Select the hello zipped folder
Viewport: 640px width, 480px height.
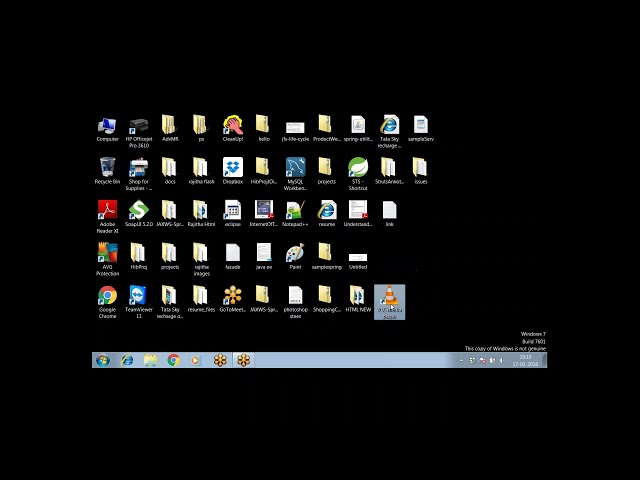pyautogui.click(x=264, y=129)
